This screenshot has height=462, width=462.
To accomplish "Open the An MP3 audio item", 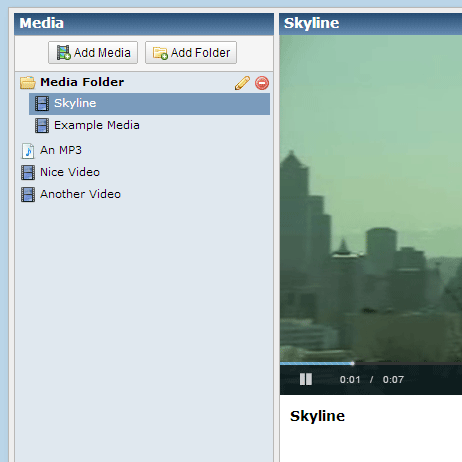I will coord(61,150).
